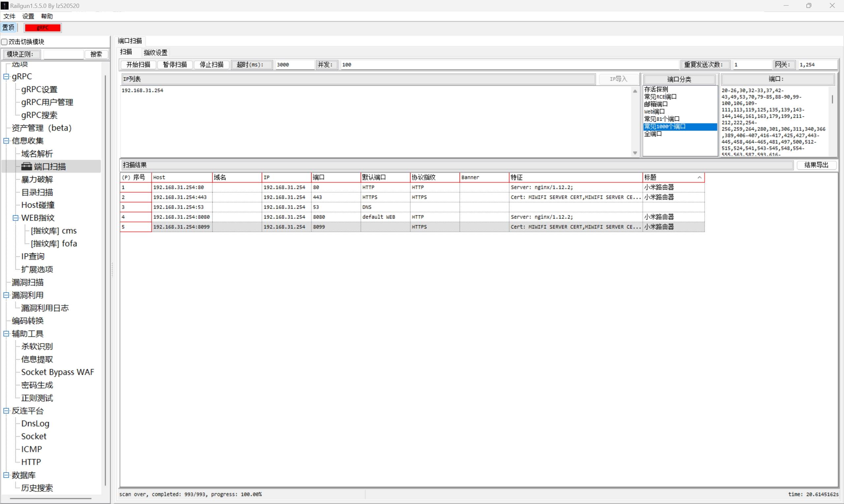Click the red gRPC status indicator
844x504 pixels.
pyautogui.click(x=43, y=28)
